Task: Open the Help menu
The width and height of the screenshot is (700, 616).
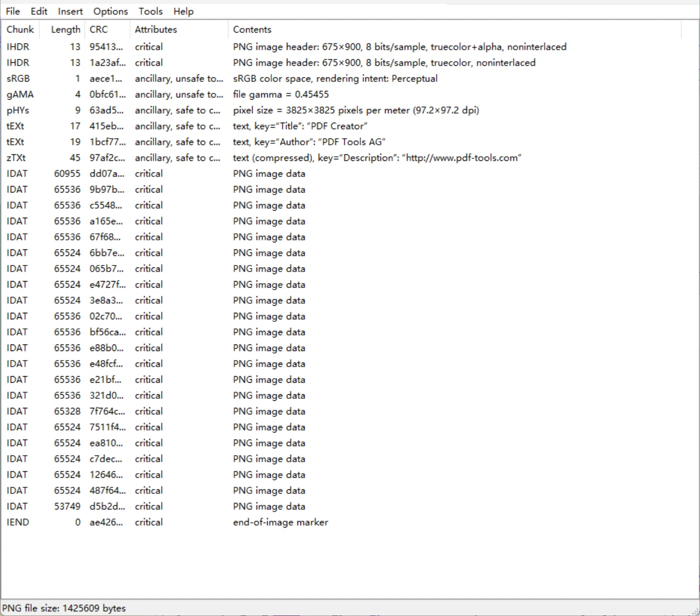Action: click(183, 11)
